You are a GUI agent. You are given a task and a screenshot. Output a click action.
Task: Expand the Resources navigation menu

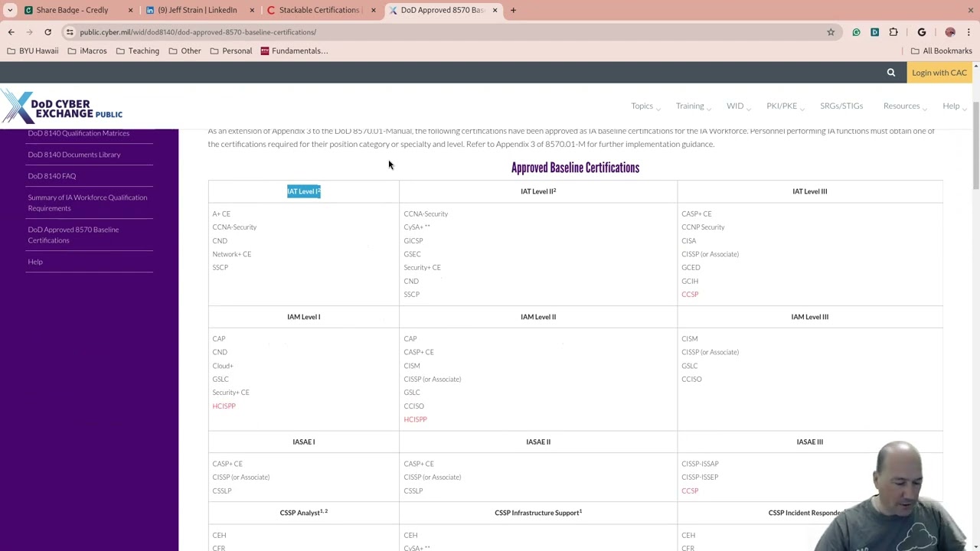(x=904, y=106)
